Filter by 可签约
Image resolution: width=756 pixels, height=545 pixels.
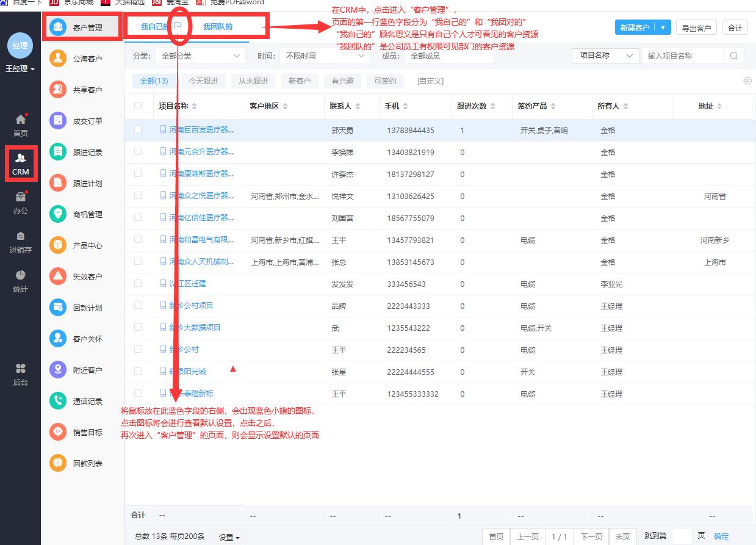tap(385, 81)
